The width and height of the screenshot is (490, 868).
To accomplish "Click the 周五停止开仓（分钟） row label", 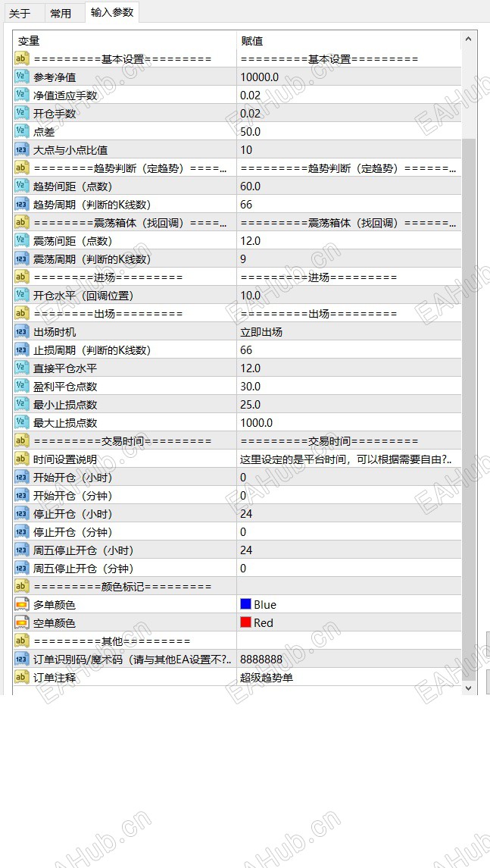I will coord(83,569).
